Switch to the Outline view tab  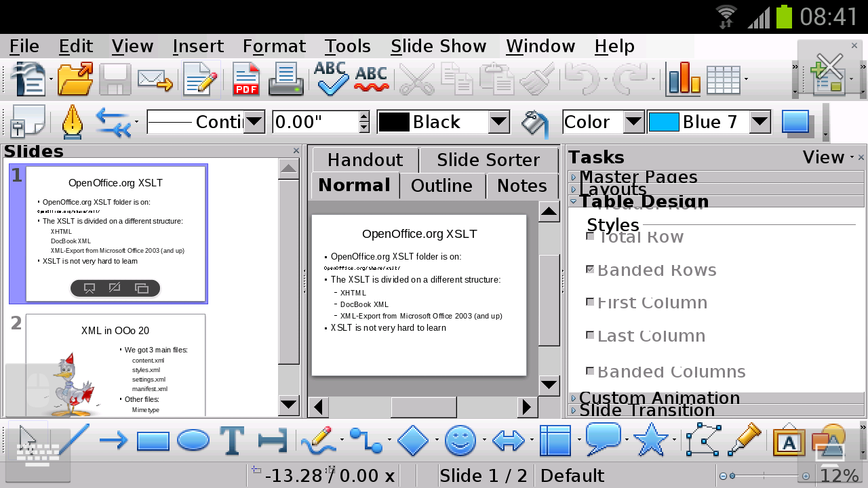[x=441, y=186]
